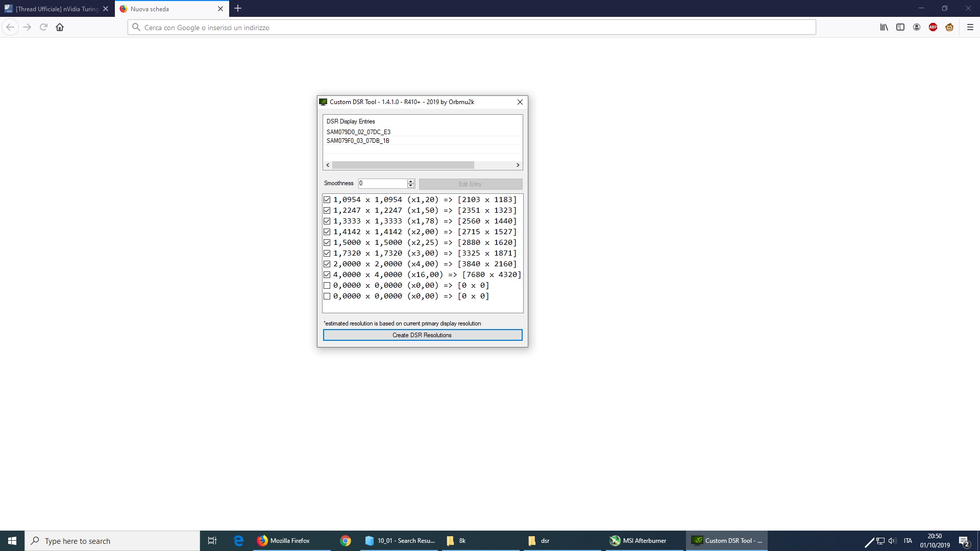Select the SAM079F0_03_07DB_1B display entry
This screenshot has height=551, width=980.
tap(358, 141)
